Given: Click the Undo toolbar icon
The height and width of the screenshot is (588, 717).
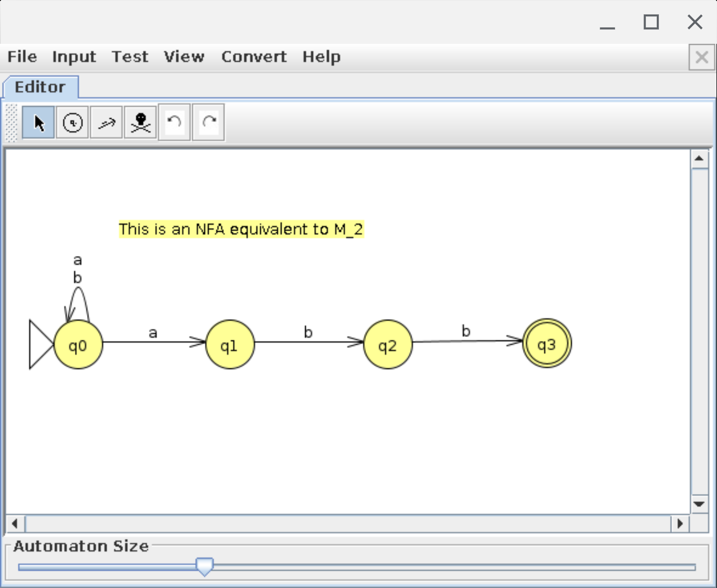Looking at the screenshot, I should (174, 122).
